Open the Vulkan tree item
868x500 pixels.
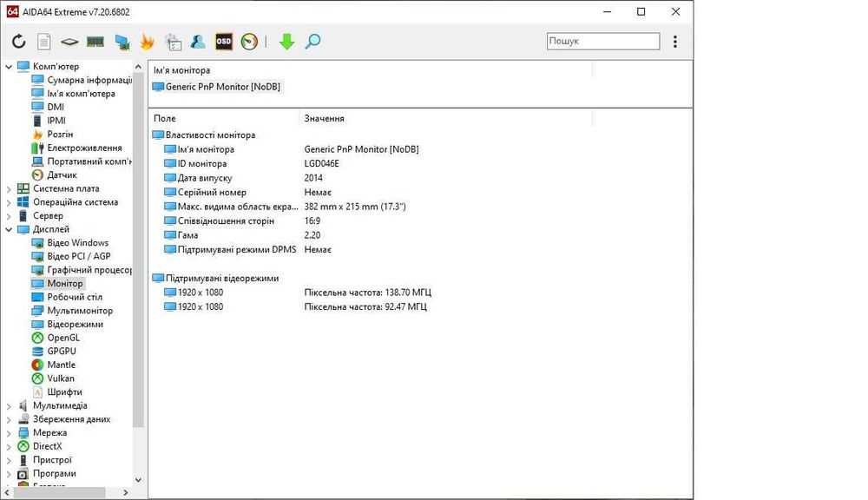click(53, 378)
